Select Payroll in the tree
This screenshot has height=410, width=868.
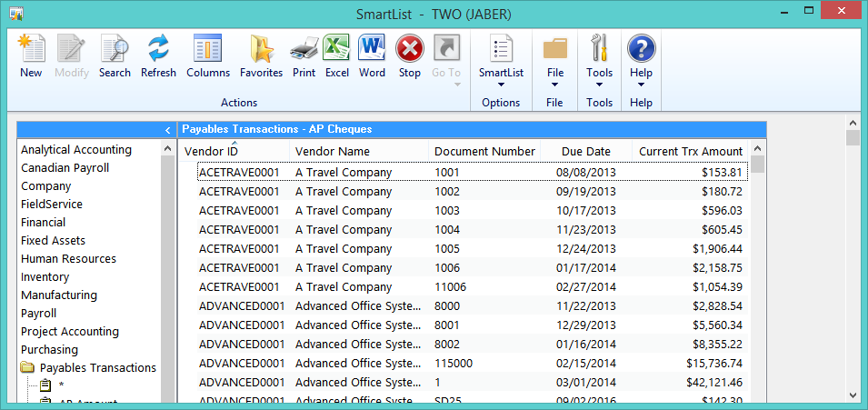coord(39,314)
